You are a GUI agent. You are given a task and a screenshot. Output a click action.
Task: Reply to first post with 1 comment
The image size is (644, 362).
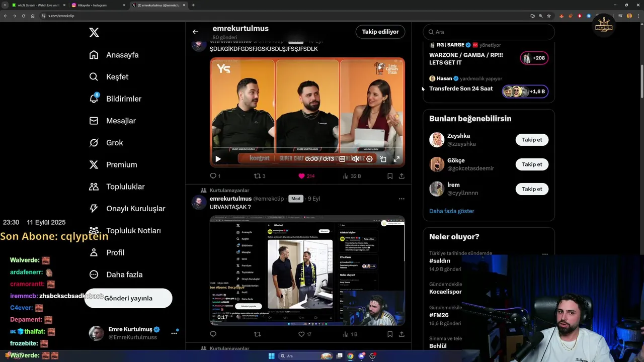point(215,176)
